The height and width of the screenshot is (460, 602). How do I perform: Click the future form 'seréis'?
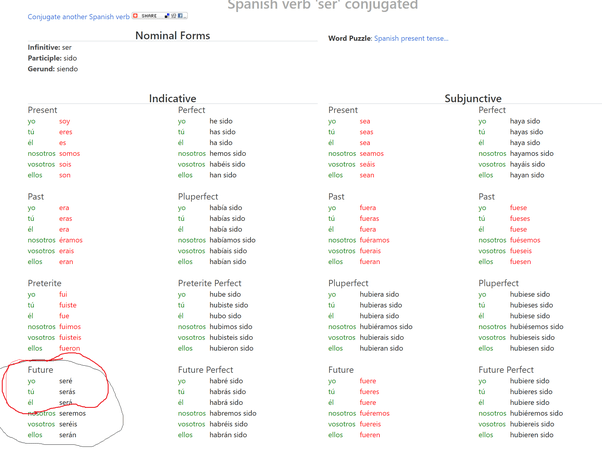[68, 424]
